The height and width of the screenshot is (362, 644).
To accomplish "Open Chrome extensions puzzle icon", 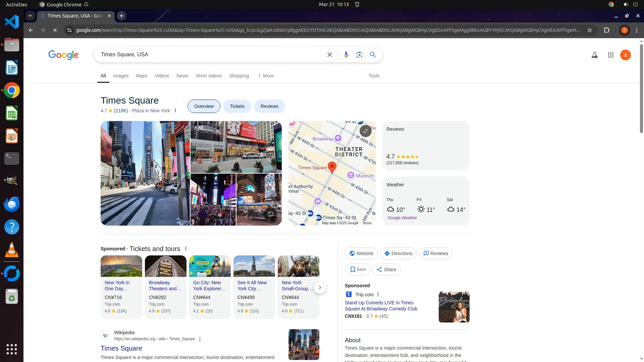I will point(606,30).
